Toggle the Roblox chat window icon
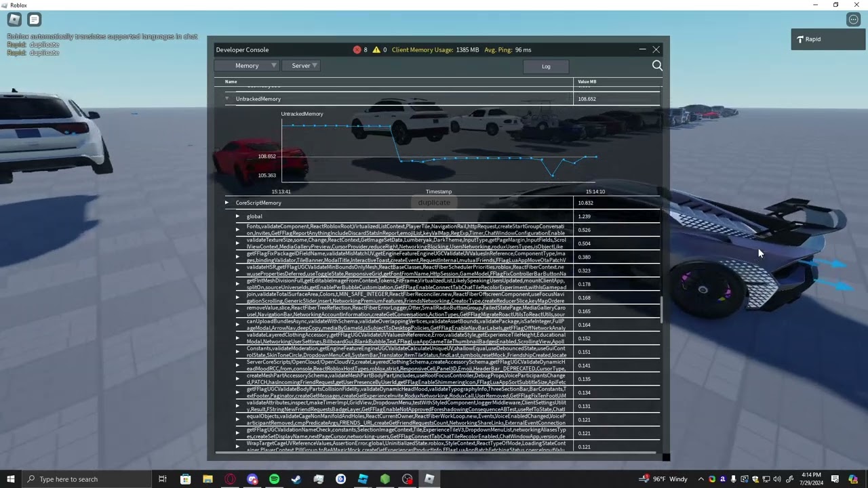868x488 pixels. 35,20
